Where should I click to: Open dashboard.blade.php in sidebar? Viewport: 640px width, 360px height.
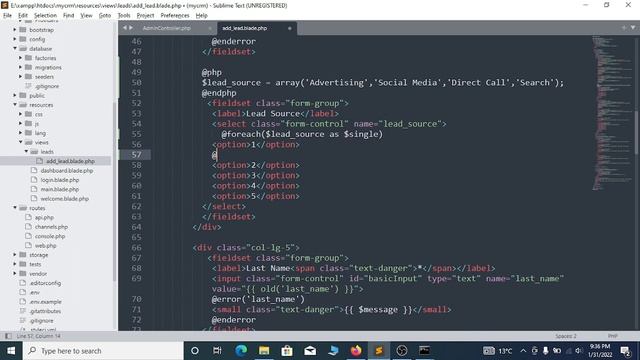(67, 171)
